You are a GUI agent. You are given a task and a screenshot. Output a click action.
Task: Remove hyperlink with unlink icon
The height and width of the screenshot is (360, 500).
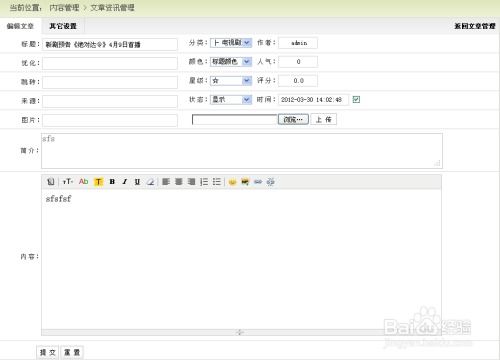pos(271,182)
